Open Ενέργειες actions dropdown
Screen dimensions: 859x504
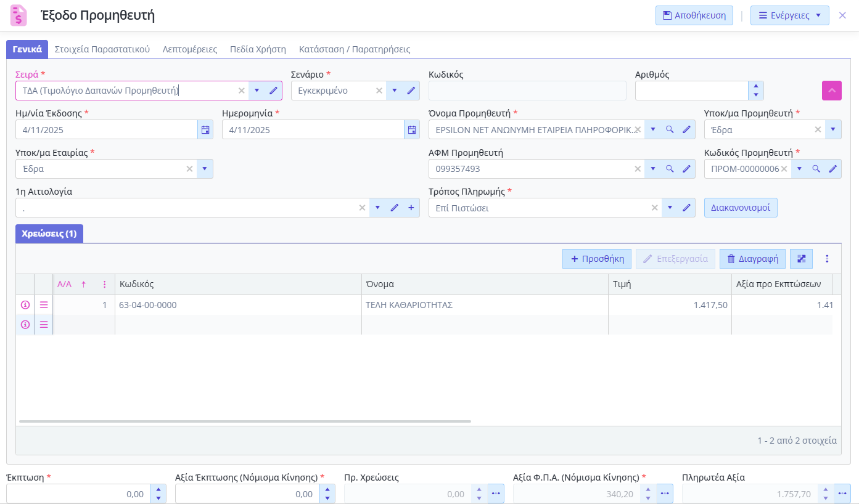789,15
